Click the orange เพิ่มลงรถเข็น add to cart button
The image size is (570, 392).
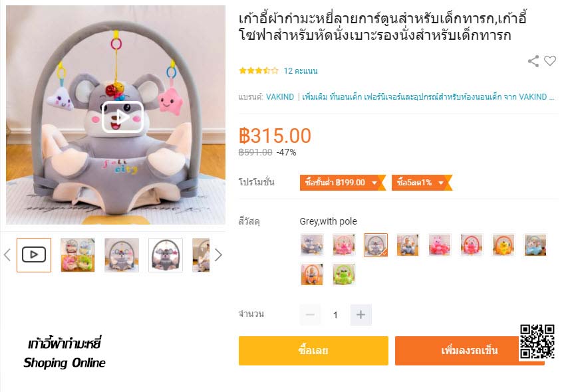coord(470,351)
